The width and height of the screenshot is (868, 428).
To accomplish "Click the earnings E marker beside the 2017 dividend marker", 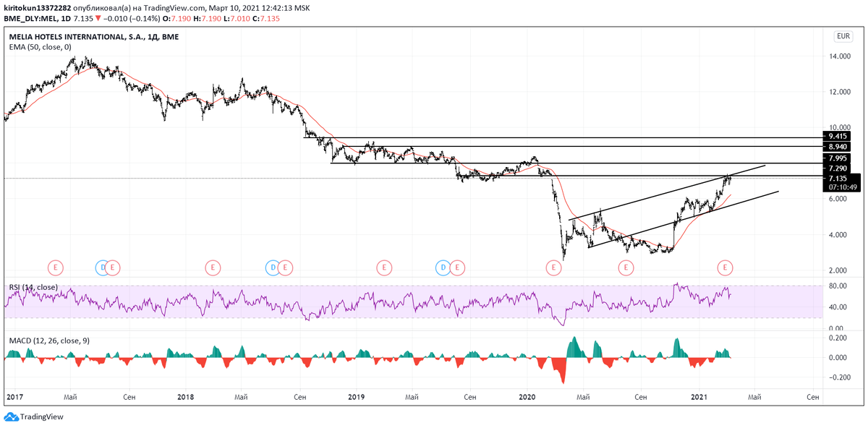I will (114, 267).
